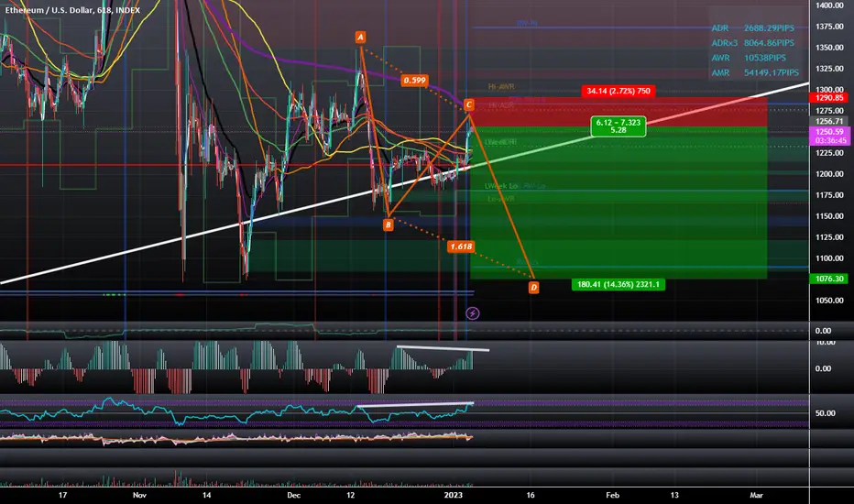Click the green target label 180.41 (14.36%) 2321.1
The image size is (854, 504).
(x=619, y=284)
